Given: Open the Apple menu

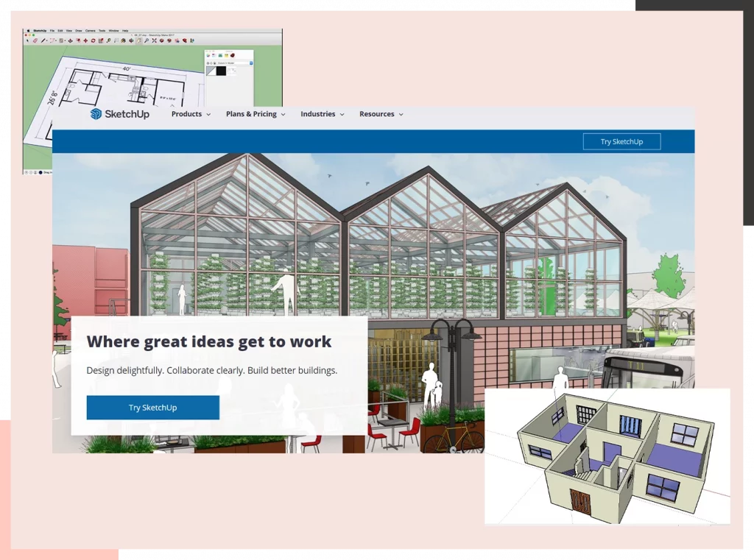Looking at the screenshot, I should coord(28,31).
